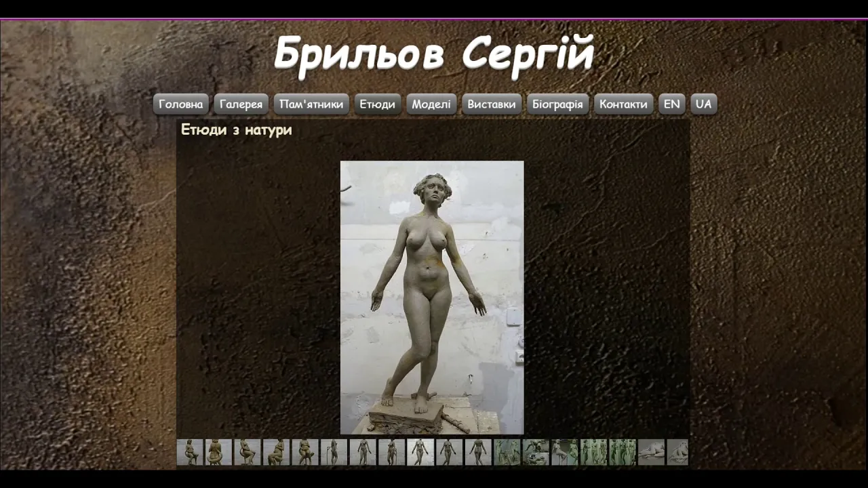Click the Брильов Сергій site title
Image resolution: width=868 pixels, height=488 pixels.
click(434, 54)
